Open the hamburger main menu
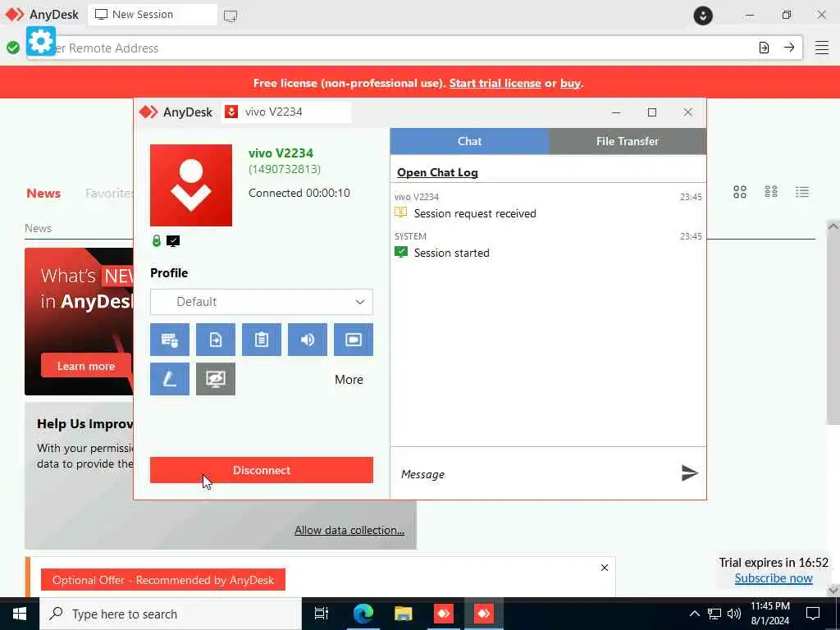Screen dimensions: 840x630 822,48
